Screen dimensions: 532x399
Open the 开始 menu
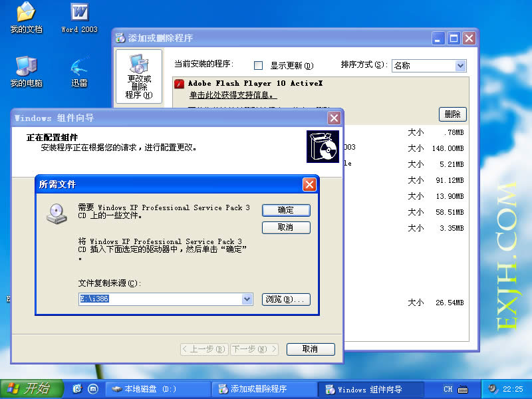coord(31,389)
